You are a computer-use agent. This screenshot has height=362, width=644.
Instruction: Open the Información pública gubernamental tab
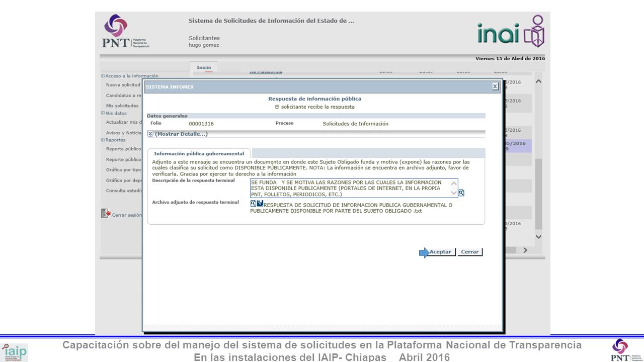pos(199,153)
